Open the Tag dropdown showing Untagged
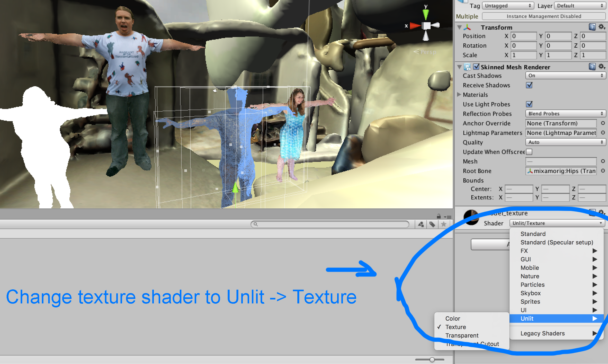 (x=508, y=6)
